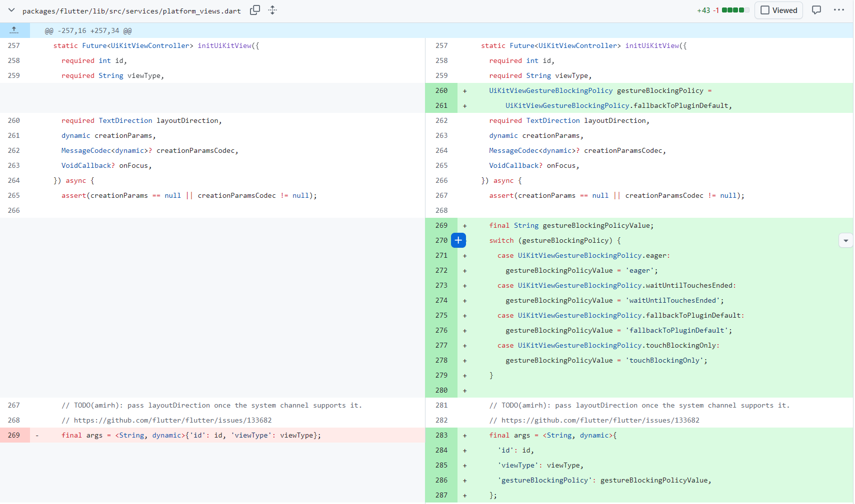The width and height of the screenshot is (855, 504).
Task: Open the conversation comment icon
Action: pos(816,10)
